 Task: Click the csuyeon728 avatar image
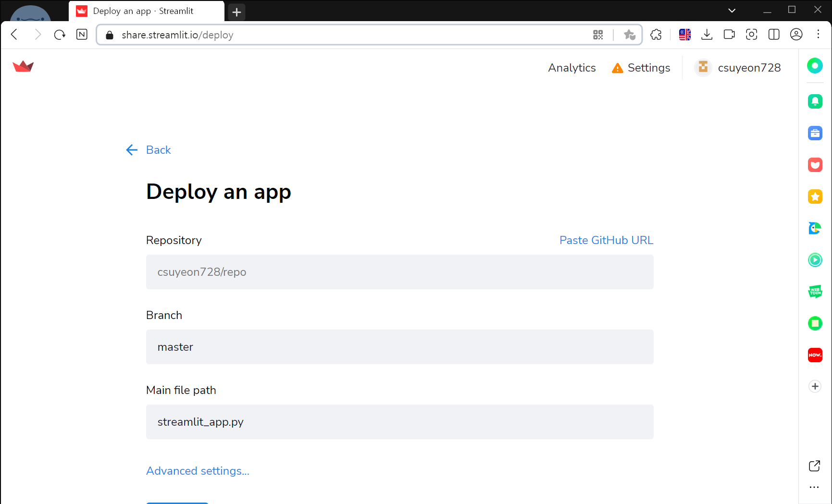(x=703, y=68)
